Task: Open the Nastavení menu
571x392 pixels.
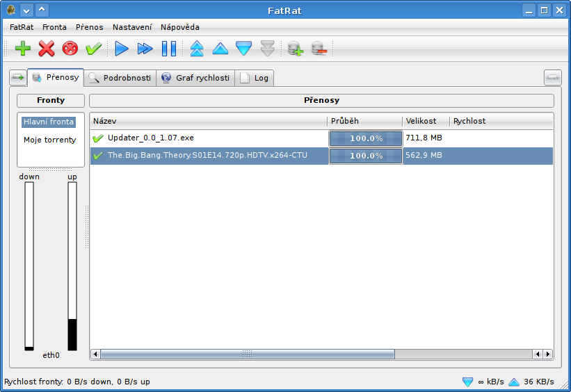Action: [x=132, y=27]
